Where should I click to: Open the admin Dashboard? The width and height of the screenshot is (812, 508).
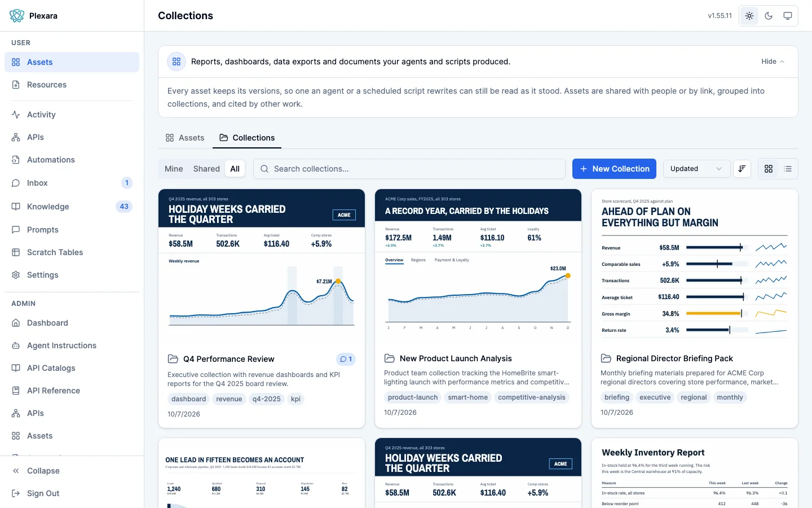coord(72,323)
